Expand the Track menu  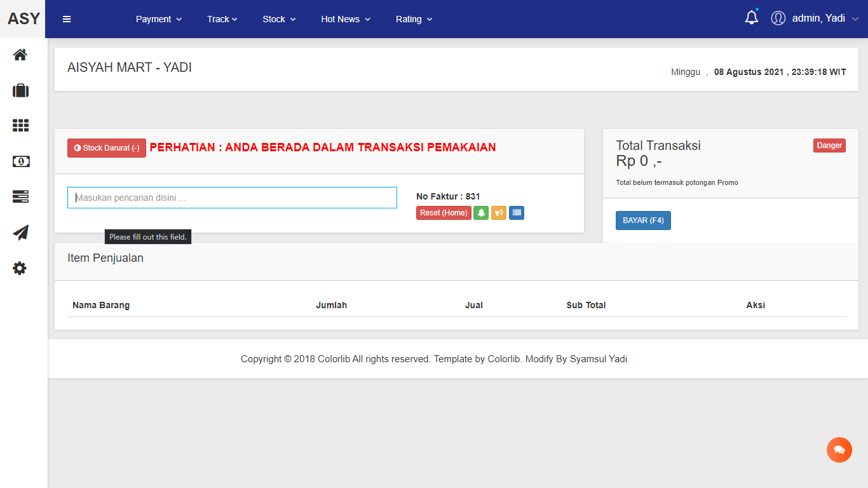coord(222,19)
